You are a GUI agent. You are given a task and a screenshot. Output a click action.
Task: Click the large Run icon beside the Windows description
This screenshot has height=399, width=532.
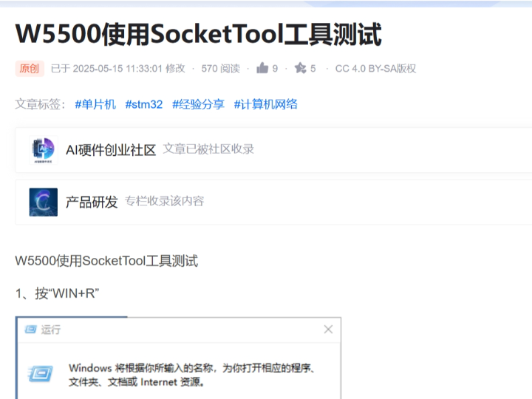click(x=41, y=375)
